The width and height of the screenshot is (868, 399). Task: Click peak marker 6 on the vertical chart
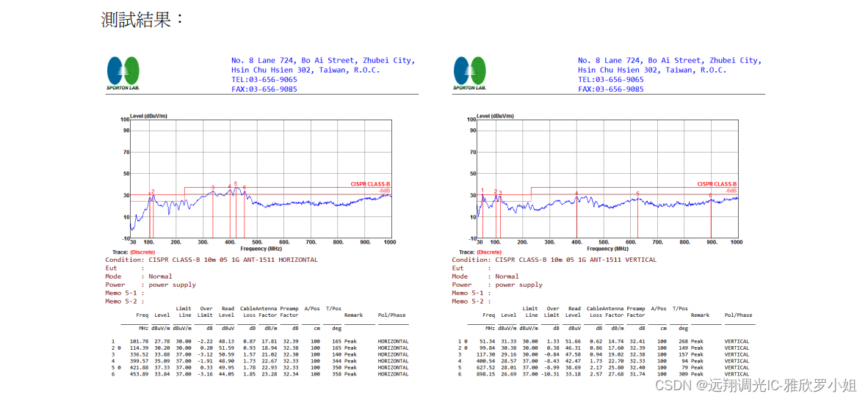[711, 196]
